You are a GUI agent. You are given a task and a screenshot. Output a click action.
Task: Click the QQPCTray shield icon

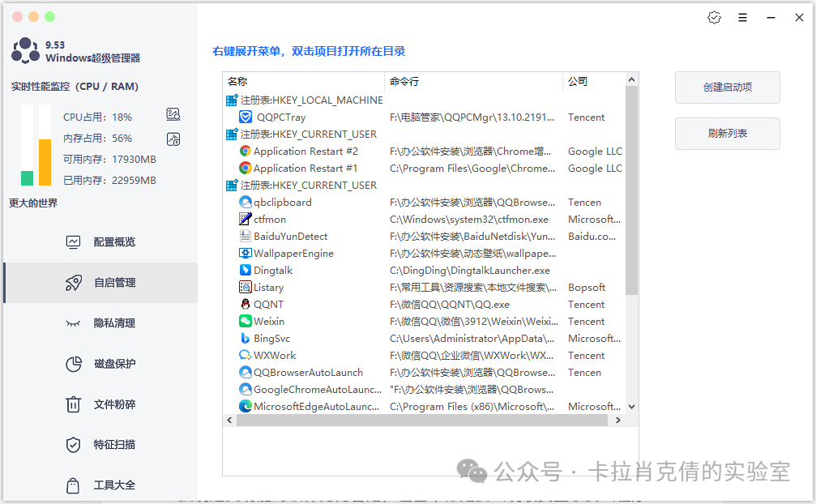[x=246, y=117]
